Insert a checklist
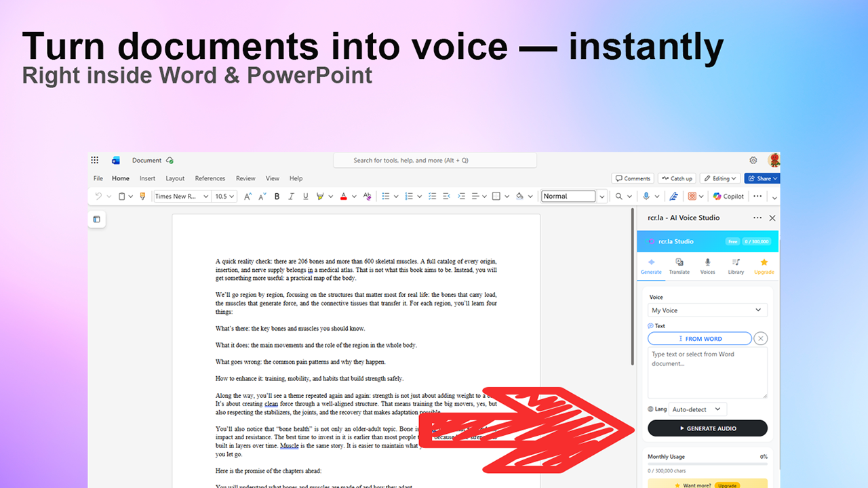This screenshot has height=488, width=868. point(431,197)
